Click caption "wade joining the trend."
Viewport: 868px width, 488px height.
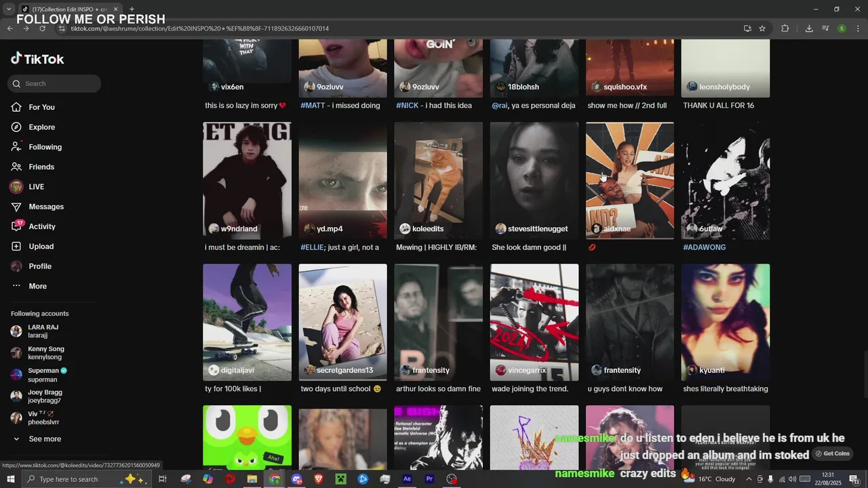tap(530, 389)
